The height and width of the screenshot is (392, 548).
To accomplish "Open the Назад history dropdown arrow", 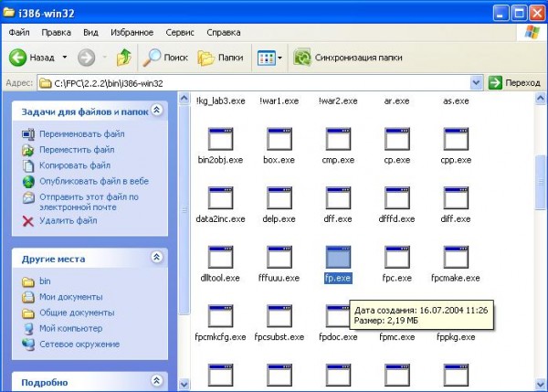I will point(65,57).
